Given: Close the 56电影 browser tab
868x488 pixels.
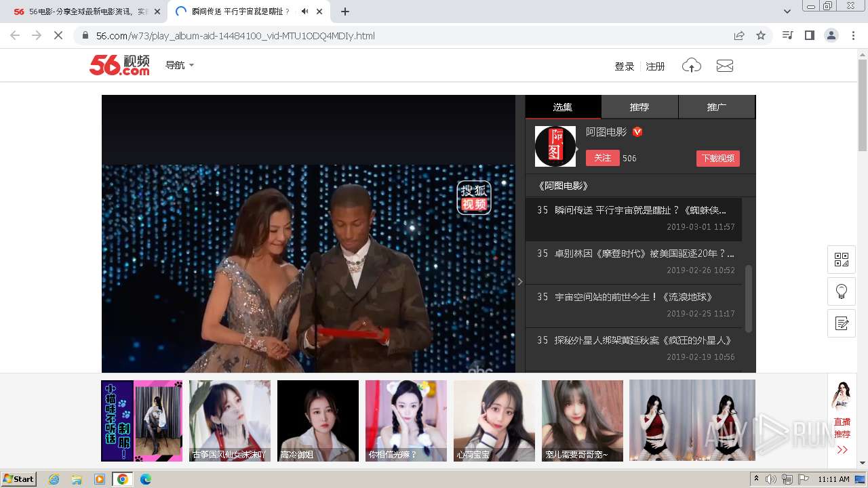Looking at the screenshot, I should tap(157, 12).
